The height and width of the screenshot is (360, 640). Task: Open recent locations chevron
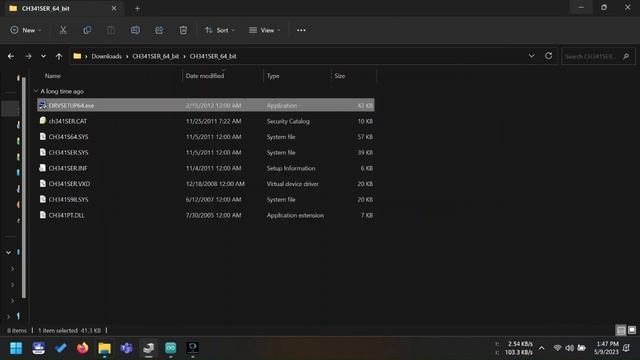[43, 56]
